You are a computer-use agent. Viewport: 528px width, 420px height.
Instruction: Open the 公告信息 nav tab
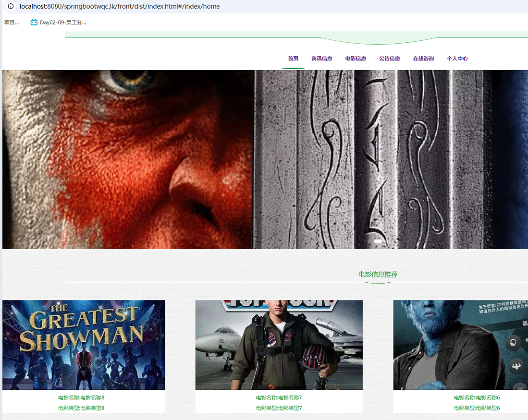[390, 59]
